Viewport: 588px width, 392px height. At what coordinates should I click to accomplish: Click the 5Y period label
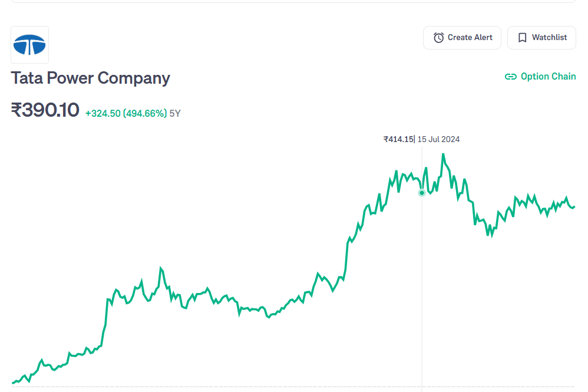point(175,113)
